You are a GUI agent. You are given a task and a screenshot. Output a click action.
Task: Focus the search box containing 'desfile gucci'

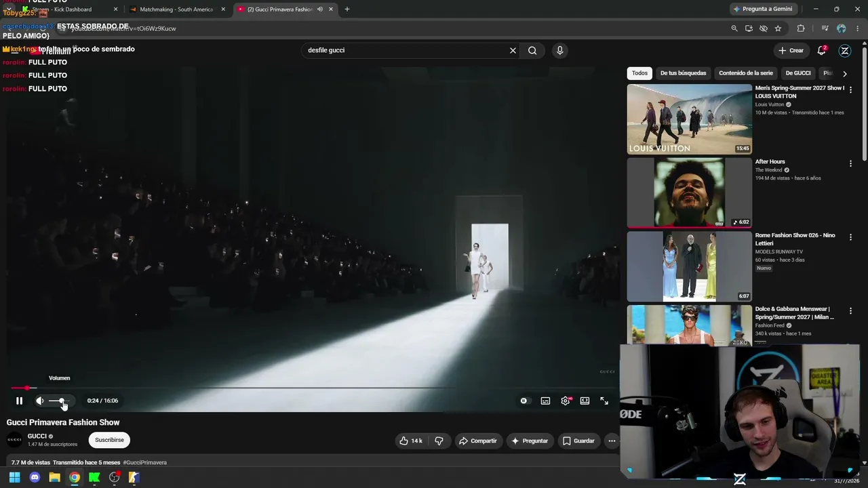point(406,50)
